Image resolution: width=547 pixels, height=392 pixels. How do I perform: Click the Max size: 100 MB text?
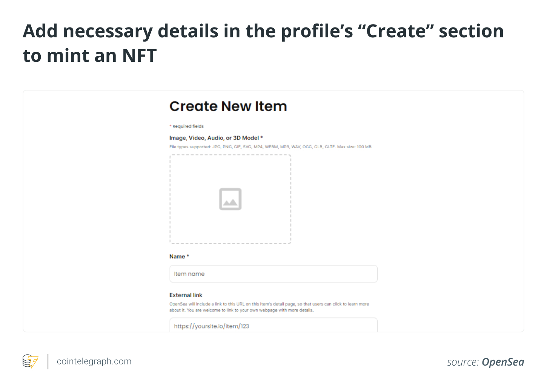coord(354,147)
